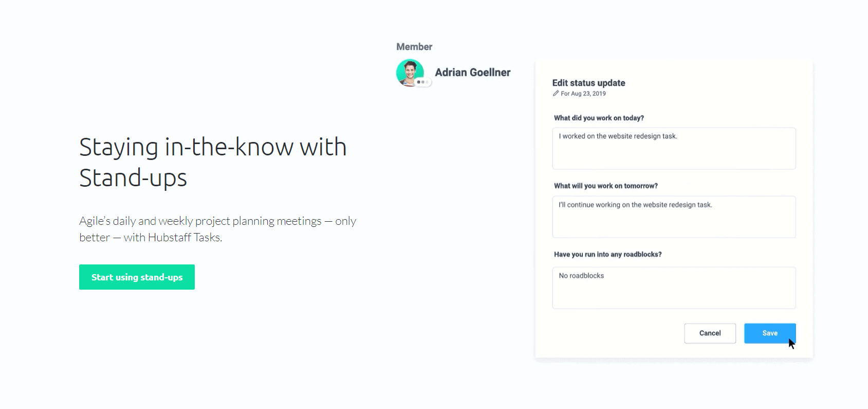868x409 pixels.
Task: Click the 'Staying in-the-know with Stand-ups' heading
Action: 213,163
